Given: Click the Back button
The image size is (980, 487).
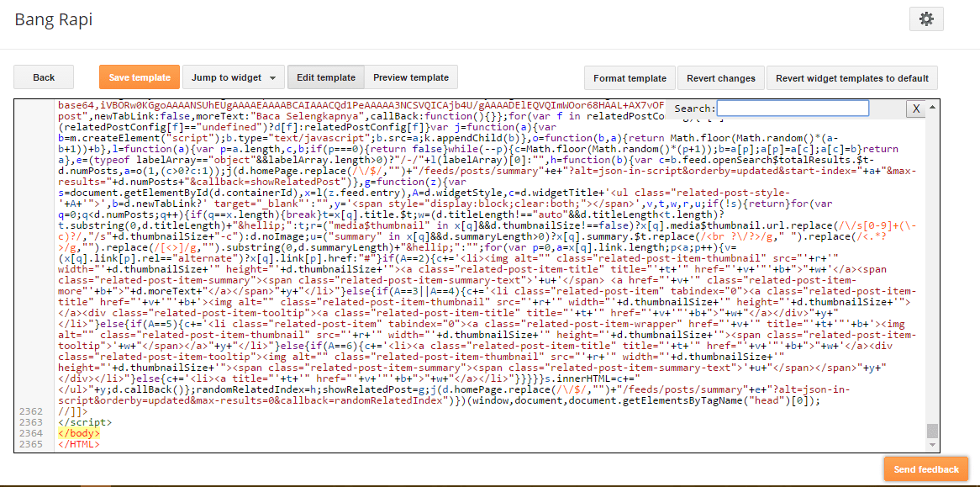Looking at the screenshot, I should (44, 77).
